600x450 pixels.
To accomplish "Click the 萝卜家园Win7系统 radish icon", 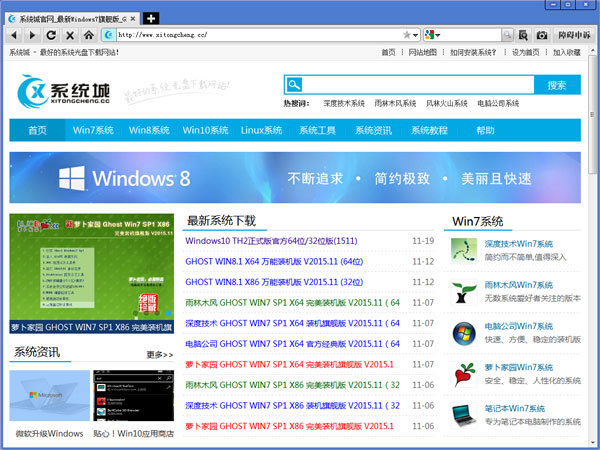I will 464,375.
